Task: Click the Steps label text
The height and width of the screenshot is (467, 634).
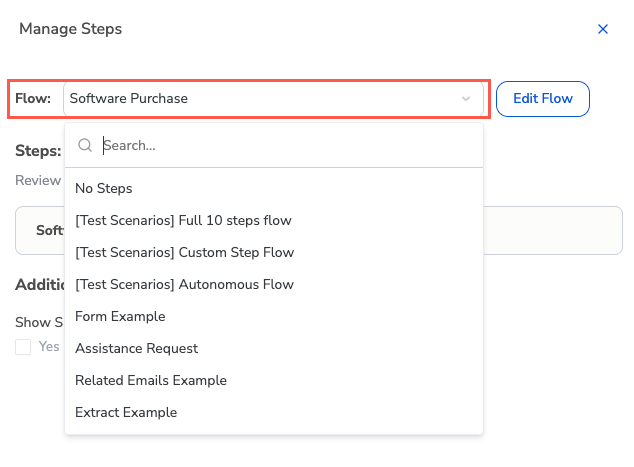Action: pyautogui.click(x=38, y=151)
